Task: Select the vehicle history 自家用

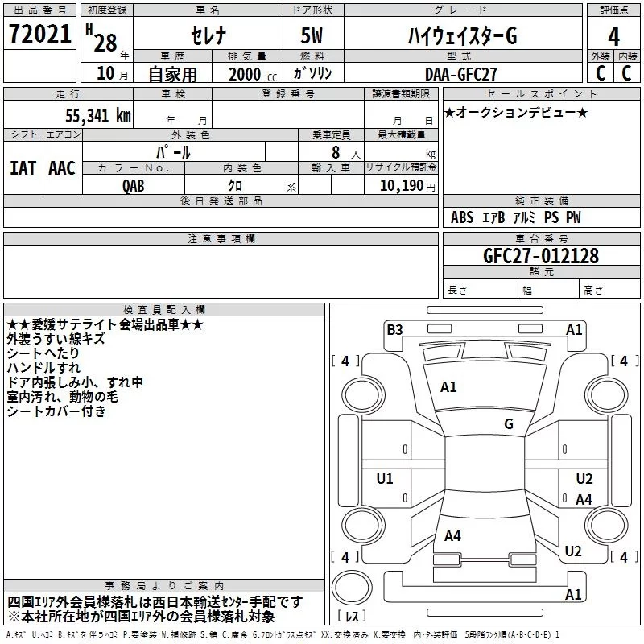Action: click(172, 74)
